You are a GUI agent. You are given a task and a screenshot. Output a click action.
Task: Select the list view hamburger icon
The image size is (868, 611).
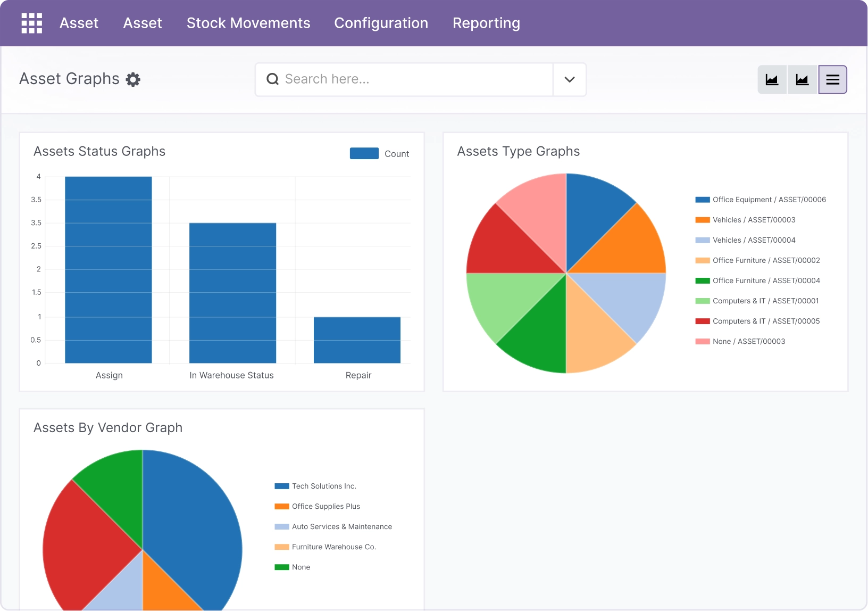pos(833,80)
